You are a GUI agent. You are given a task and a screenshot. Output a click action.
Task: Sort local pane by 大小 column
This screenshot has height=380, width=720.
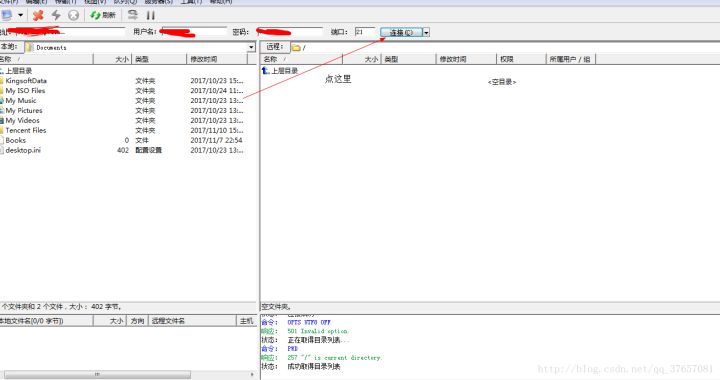(112, 59)
